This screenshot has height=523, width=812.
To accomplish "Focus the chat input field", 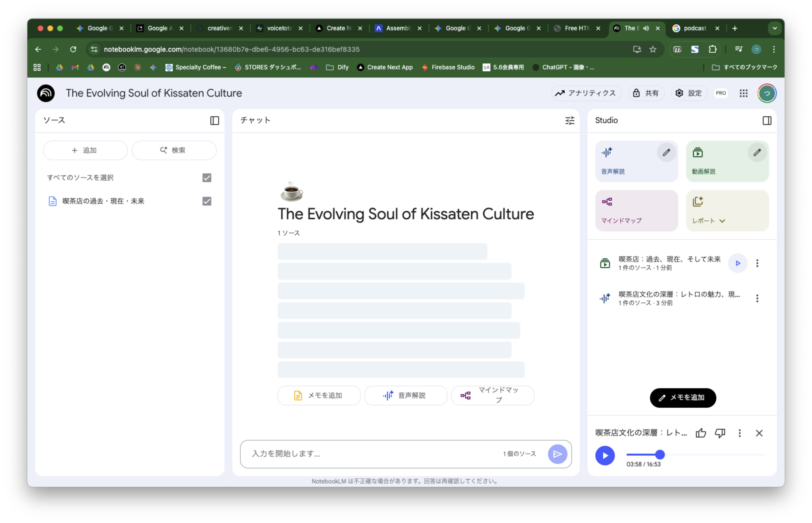I will pos(373,454).
